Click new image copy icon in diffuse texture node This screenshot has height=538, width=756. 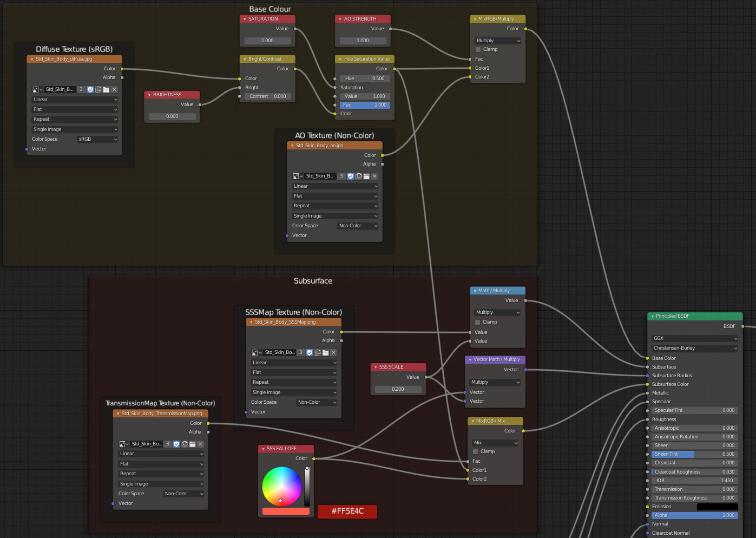(98, 89)
